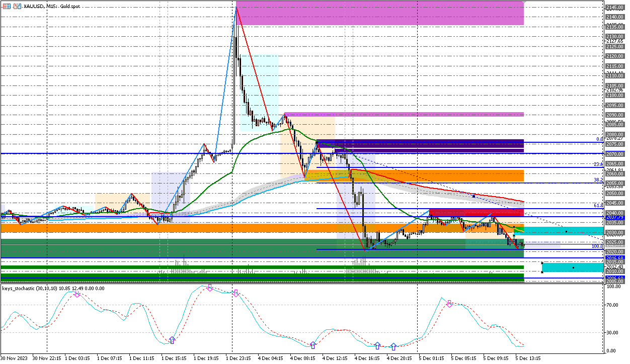The width and height of the screenshot is (630, 364).
Task: Select the pink sell arrow above 1 Dec 03:15
Action: tap(77, 294)
